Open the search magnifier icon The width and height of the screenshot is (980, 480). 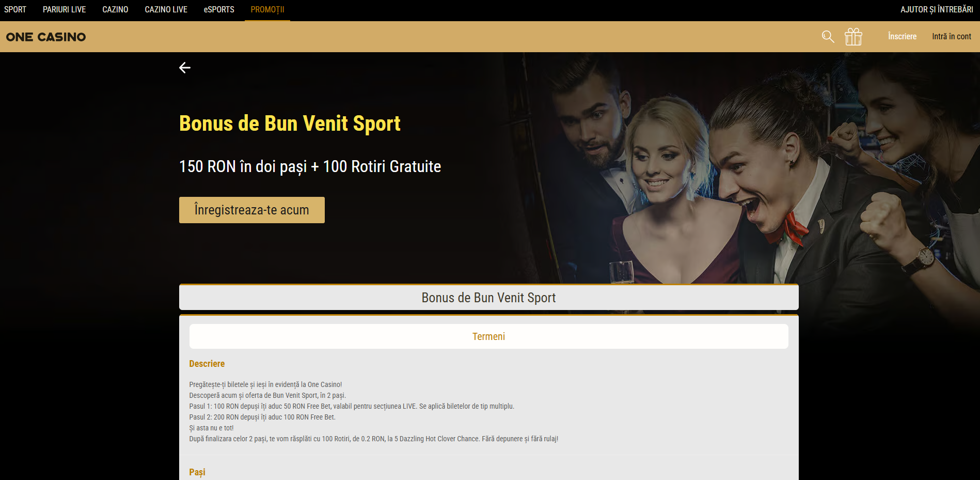point(828,37)
